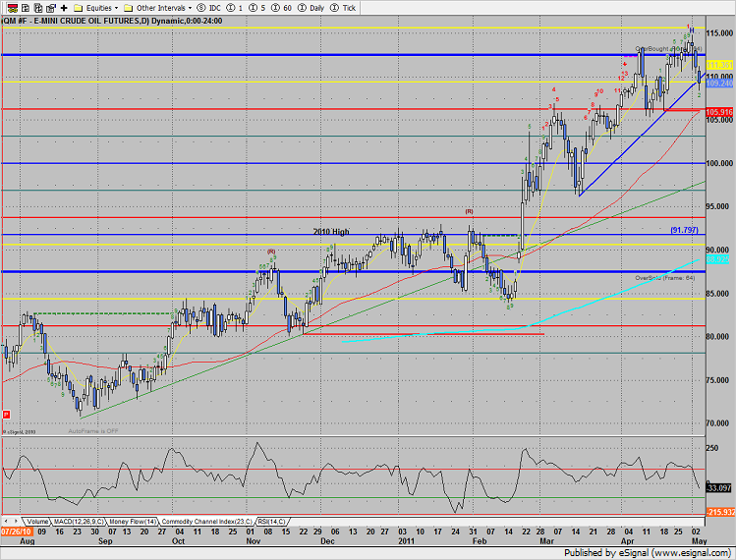The height and width of the screenshot is (560, 736).
Task: Click the 250 level label on CCI pane
Action: pyautogui.click(x=712, y=448)
